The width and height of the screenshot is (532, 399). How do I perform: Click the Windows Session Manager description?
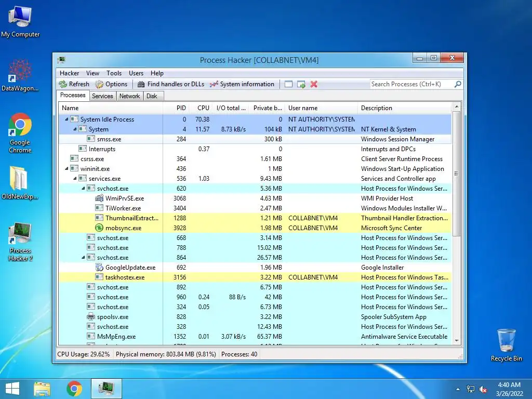pos(397,139)
